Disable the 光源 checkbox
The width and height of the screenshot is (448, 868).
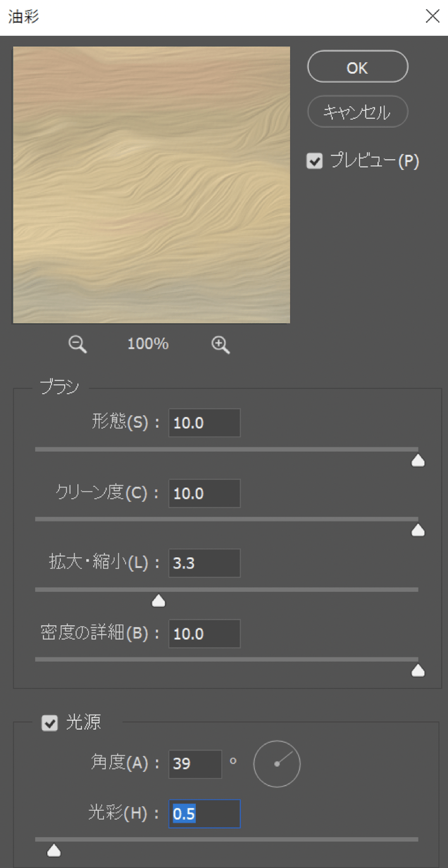point(49,723)
